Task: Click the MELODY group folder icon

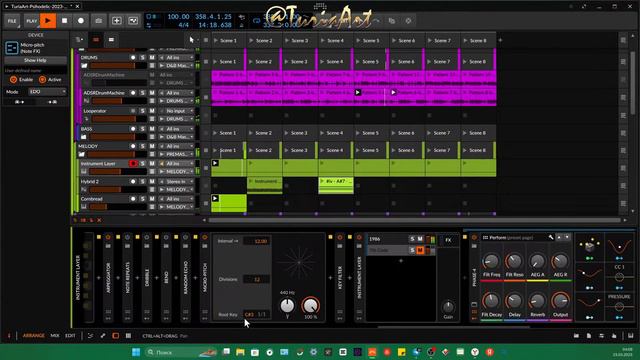Action: click(82, 154)
